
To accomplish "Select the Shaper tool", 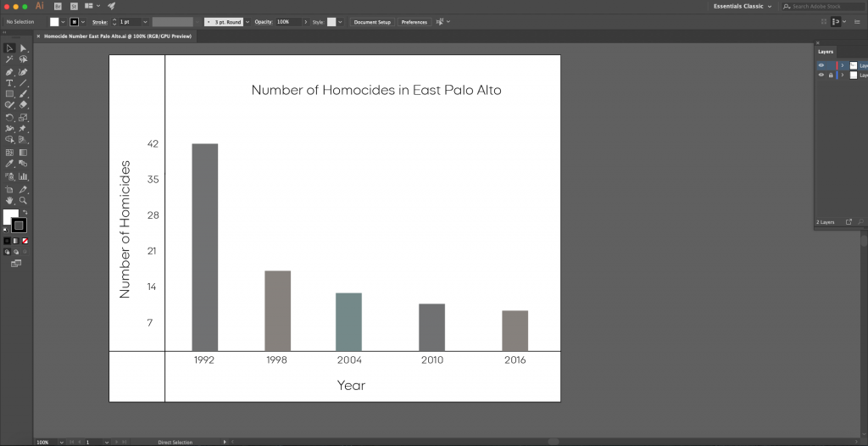I will [9, 104].
